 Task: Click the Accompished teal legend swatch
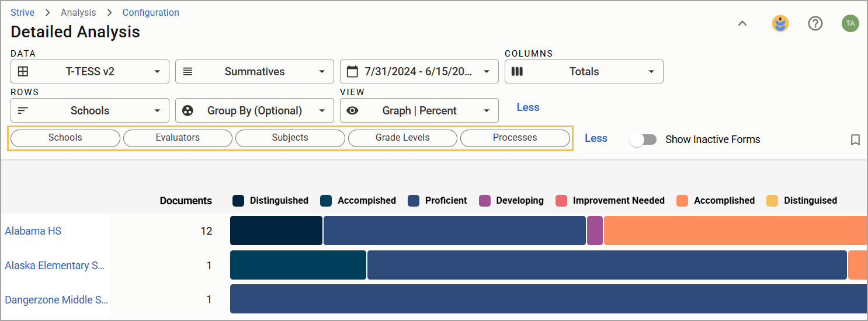[326, 201]
